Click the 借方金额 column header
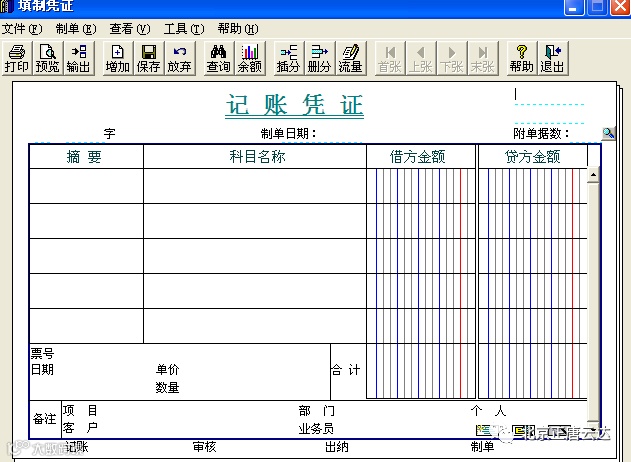Viewport: 631px width, 462px height. coord(418,157)
